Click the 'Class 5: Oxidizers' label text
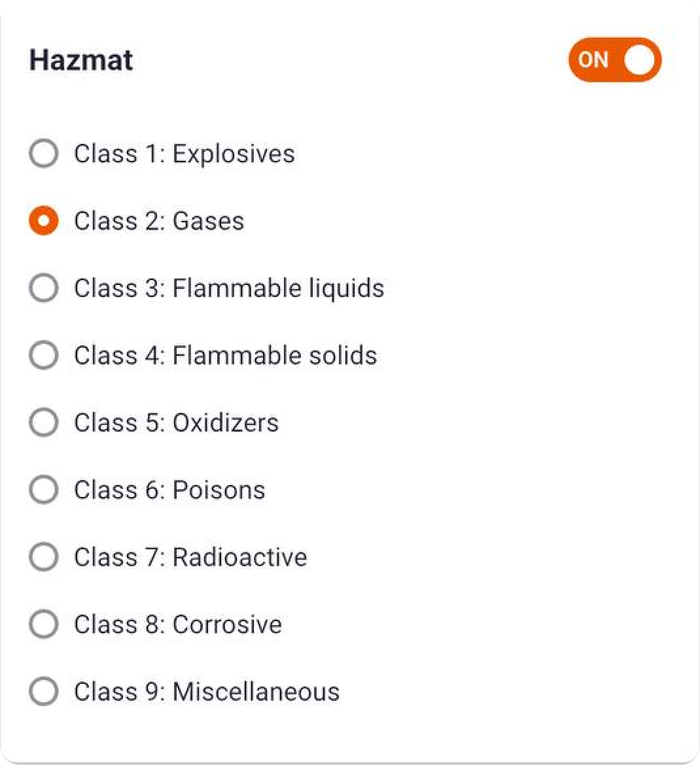This screenshot has height=765, width=700. 176,422
